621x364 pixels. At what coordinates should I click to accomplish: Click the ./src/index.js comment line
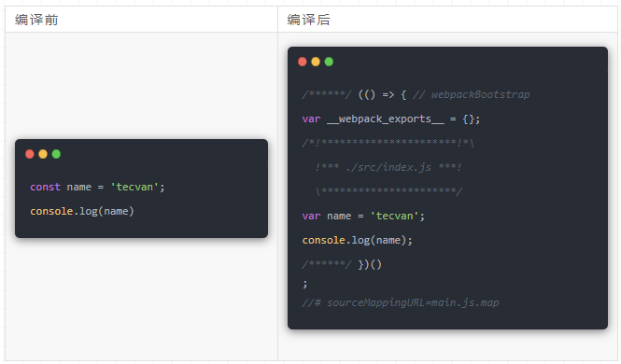click(388, 167)
